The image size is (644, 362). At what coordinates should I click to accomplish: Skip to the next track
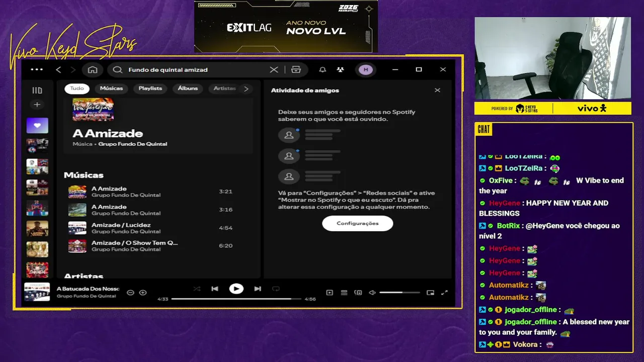click(258, 289)
